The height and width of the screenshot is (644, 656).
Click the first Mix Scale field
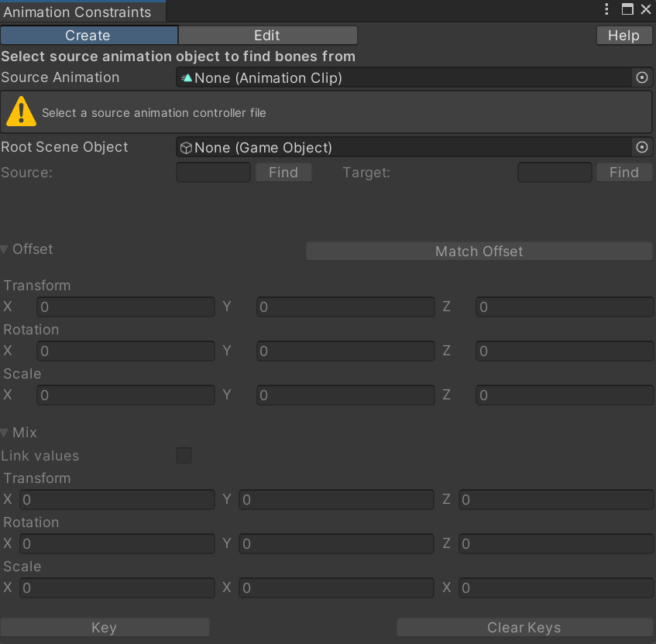pyautogui.click(x=117, y=588)
